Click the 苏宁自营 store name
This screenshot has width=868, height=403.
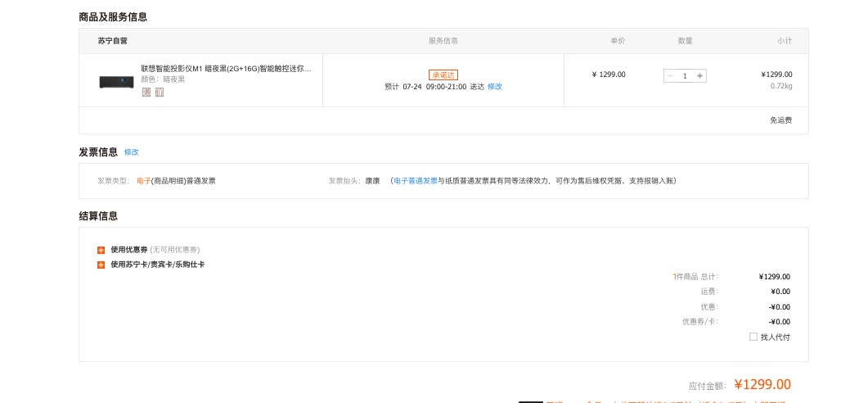click(112, 41)
